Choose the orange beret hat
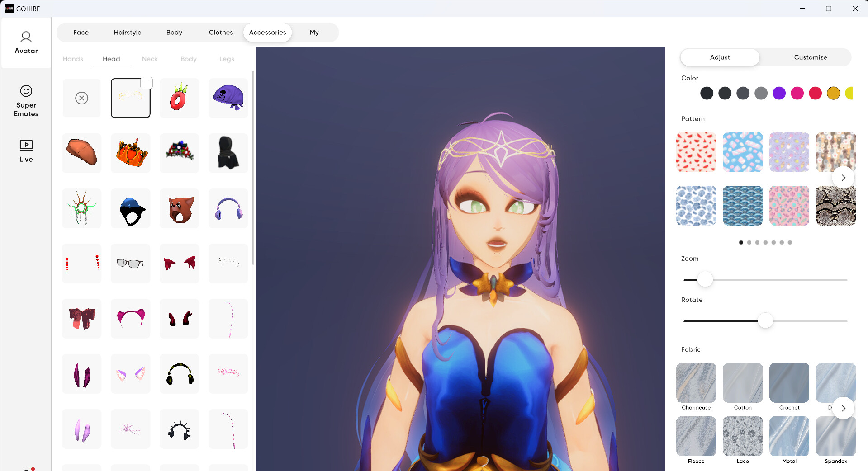 pos(82,153)
